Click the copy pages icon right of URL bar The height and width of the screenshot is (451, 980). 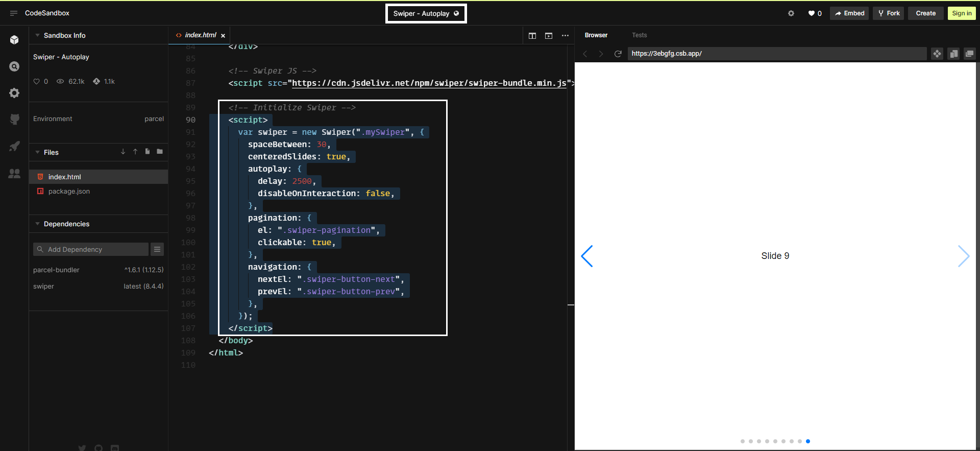[953, 54]
